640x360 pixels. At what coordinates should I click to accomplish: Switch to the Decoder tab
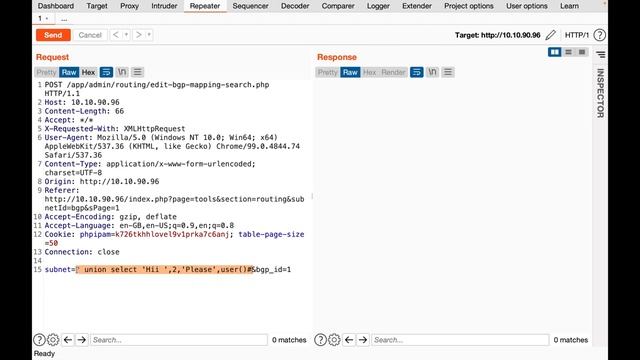coord(295,6)
